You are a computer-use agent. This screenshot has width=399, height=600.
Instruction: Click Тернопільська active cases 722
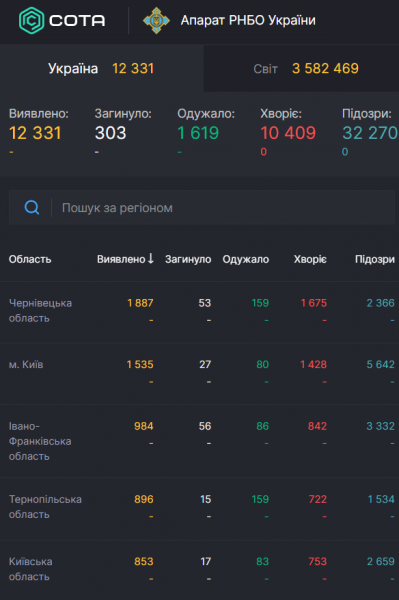point(318,499)
